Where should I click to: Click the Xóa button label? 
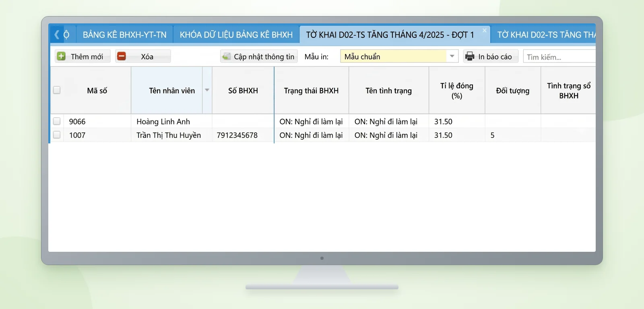tap(147, 57)
